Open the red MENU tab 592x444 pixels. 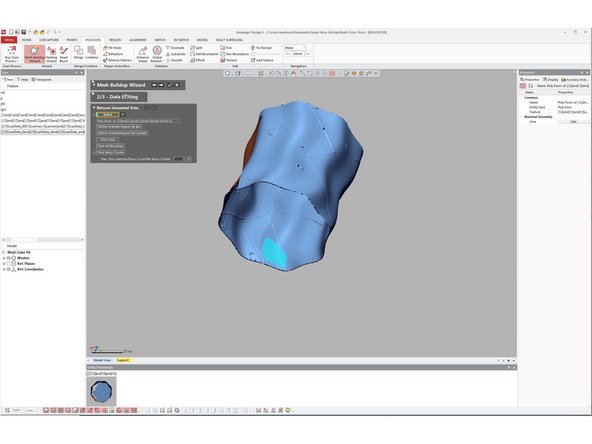(9, 40)
